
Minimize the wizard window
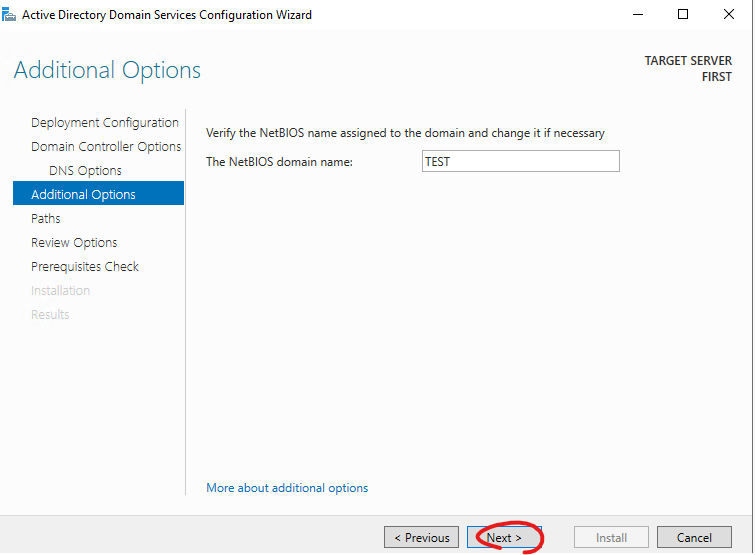[638, 14]
